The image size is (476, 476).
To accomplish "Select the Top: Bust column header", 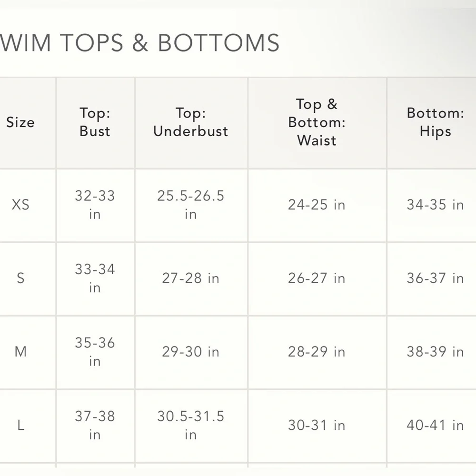I will (95, 122).
